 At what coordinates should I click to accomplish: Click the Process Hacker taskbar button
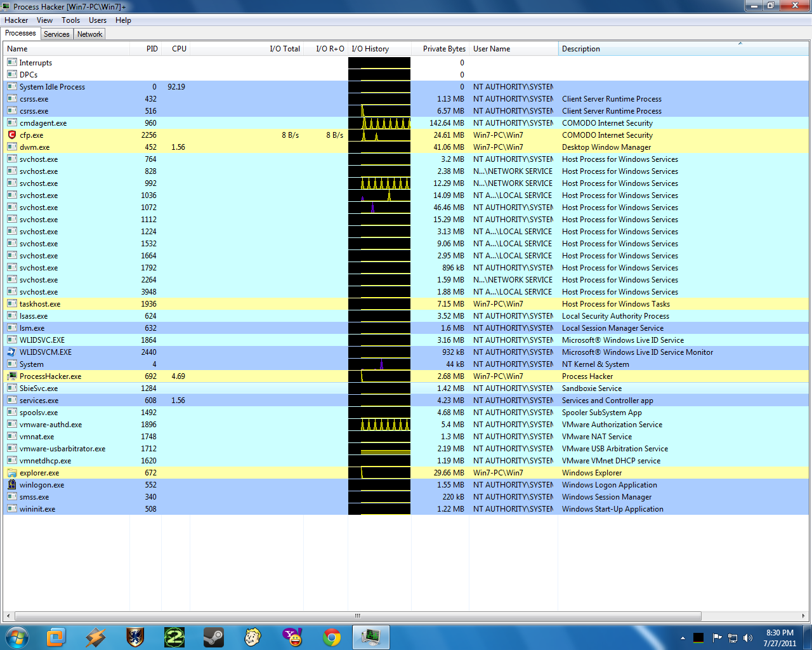(371, 637)
